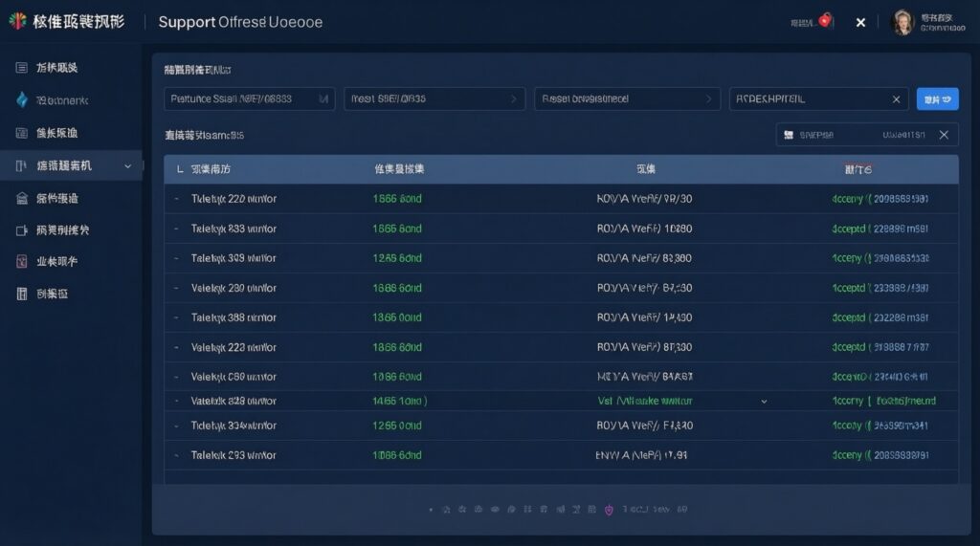Screen dimensions: 980x546
Task: Expand the dropdown chevron in the green-highlighted row
Action: (764, 402)
